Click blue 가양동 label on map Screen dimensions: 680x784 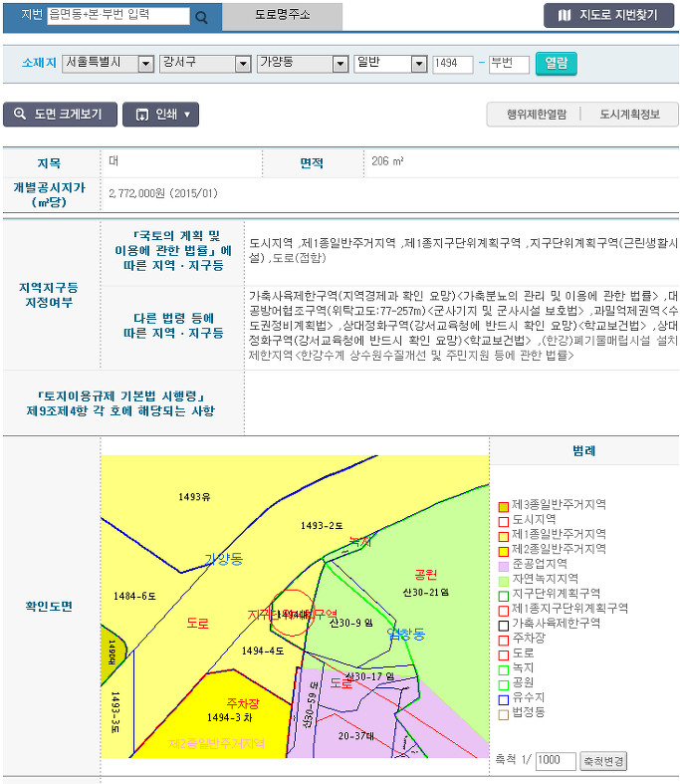point(224,559)
